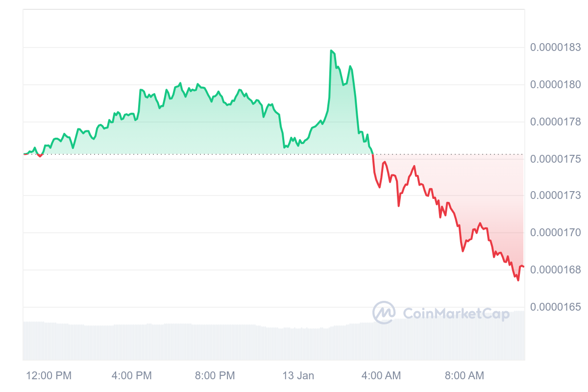Click the last red price point
Image resolution: width=588 pixels, height=392 pixels.
[x=523, y=267]
